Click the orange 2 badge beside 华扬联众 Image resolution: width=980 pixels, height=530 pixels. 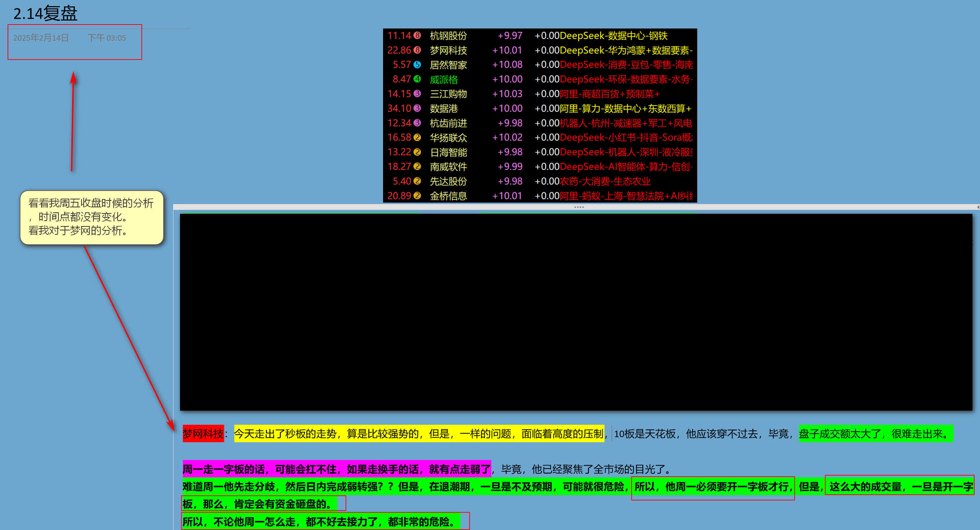tap(417, 137)
